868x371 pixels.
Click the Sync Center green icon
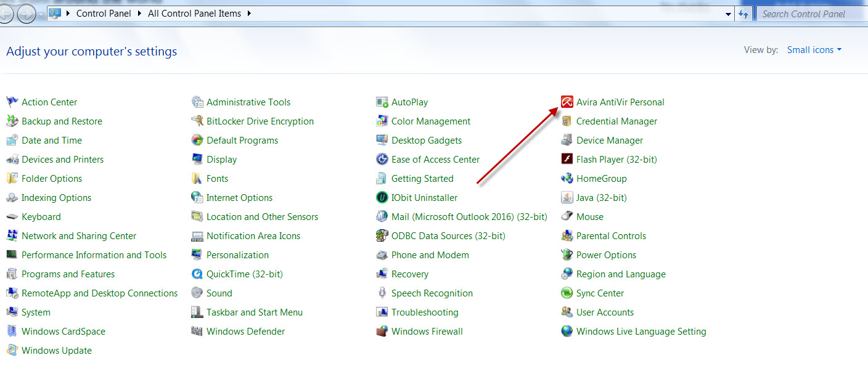coord(567,293)
